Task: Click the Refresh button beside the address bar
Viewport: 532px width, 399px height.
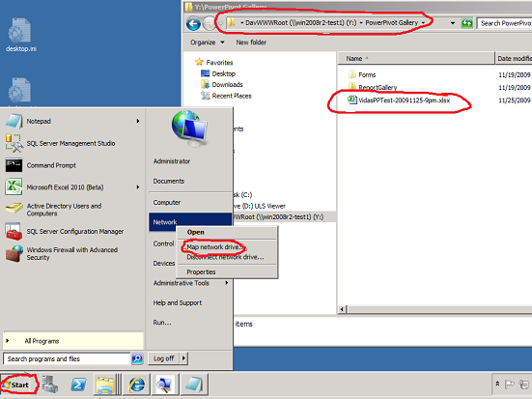Action: coord(467,23)
